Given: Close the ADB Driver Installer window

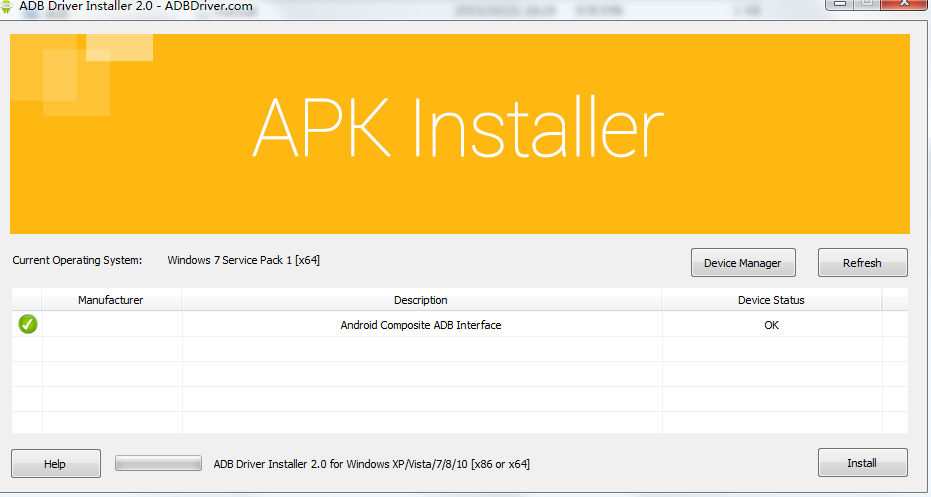Looking at the screenshot, I should [905, 5].
